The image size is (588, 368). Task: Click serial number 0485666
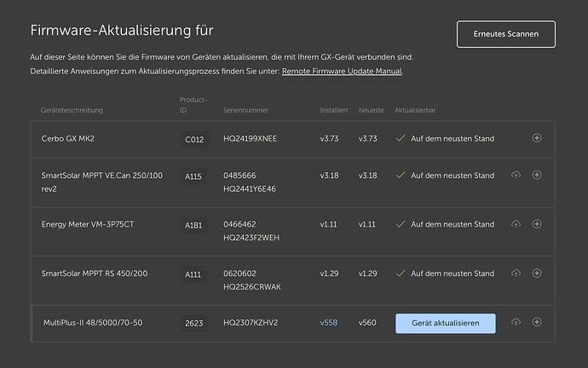coord(239,175)
